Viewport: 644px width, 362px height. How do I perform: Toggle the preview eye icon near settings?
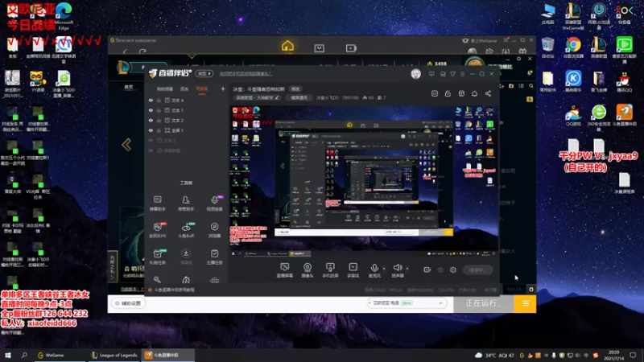point(440,269)
